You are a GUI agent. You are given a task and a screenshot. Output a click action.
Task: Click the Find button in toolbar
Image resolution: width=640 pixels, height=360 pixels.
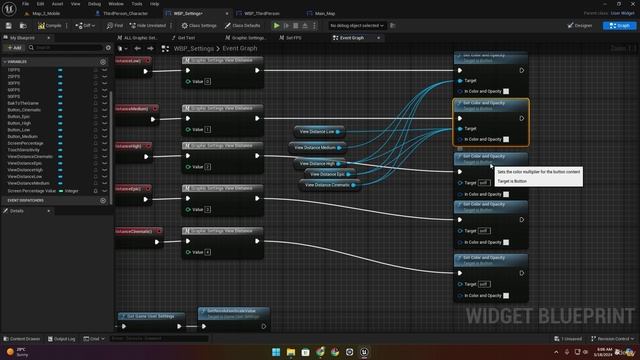click(x=115, y=26)
